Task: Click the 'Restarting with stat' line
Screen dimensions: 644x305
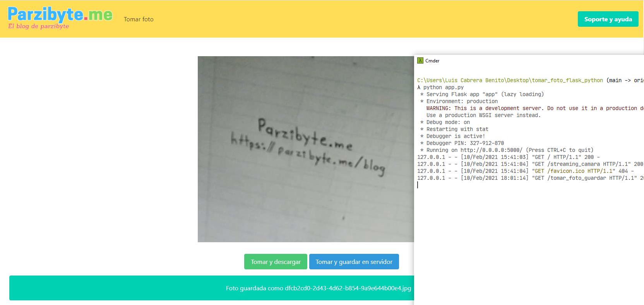Action: pyautogui.click(x=454, y=129)
